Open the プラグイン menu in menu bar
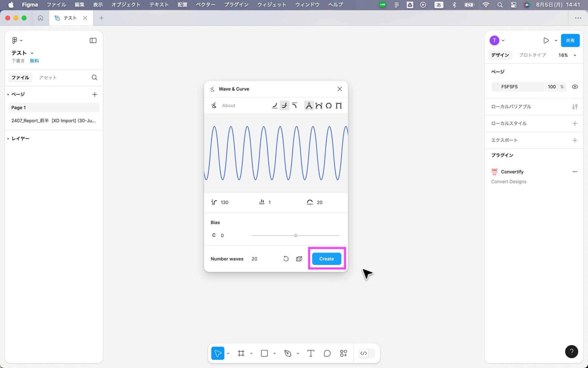 click(x=236, y=5)
